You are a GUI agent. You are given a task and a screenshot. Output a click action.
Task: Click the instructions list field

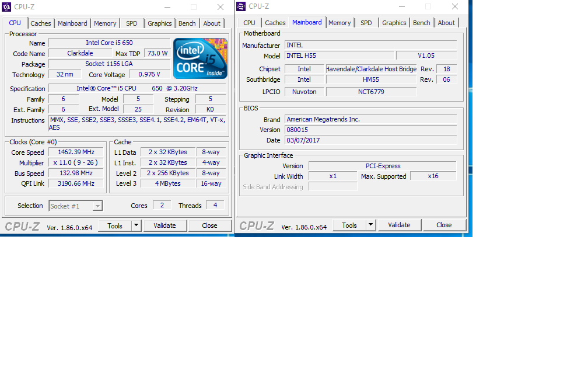pos(137,124)
